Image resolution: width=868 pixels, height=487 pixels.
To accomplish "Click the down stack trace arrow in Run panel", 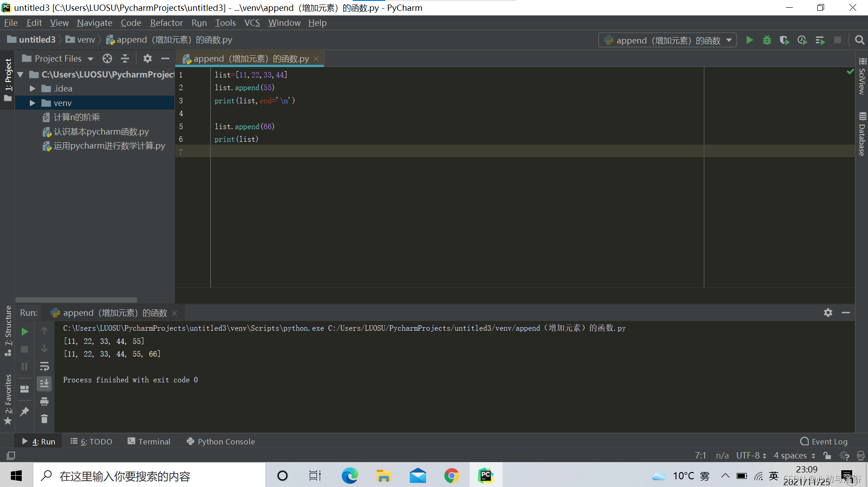I will point(44,349).
